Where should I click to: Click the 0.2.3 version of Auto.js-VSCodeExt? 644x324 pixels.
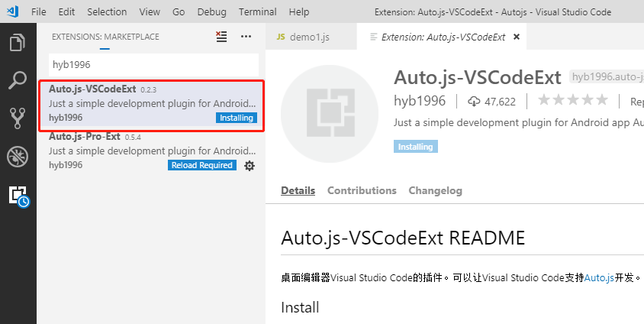tap(148, 89)
